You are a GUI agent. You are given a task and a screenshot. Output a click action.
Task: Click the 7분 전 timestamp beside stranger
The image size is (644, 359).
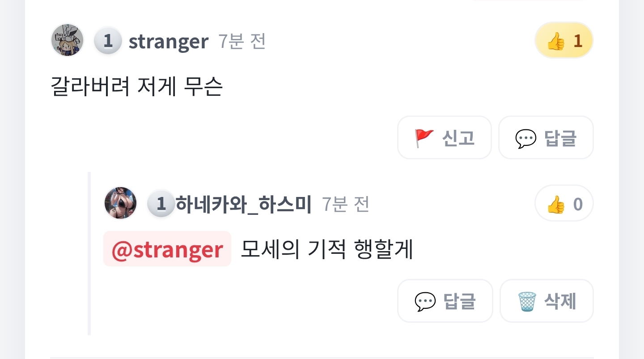(242, 42)
